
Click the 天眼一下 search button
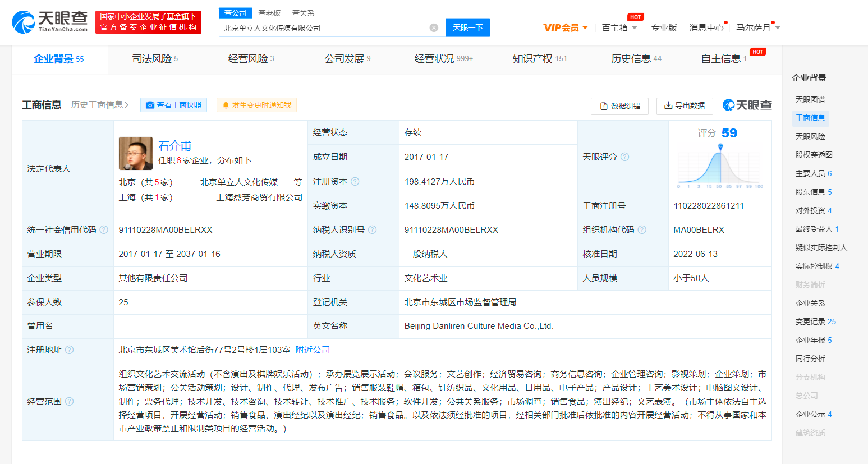[468, 27]
